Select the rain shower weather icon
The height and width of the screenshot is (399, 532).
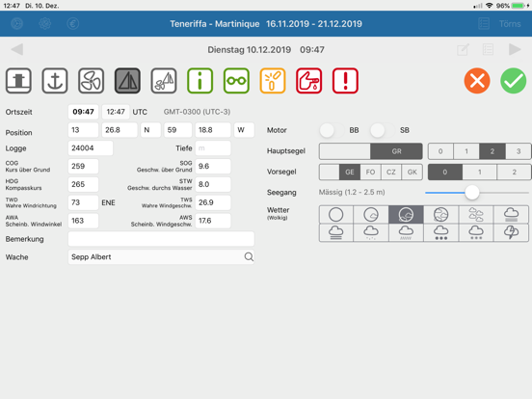point(406,233)
